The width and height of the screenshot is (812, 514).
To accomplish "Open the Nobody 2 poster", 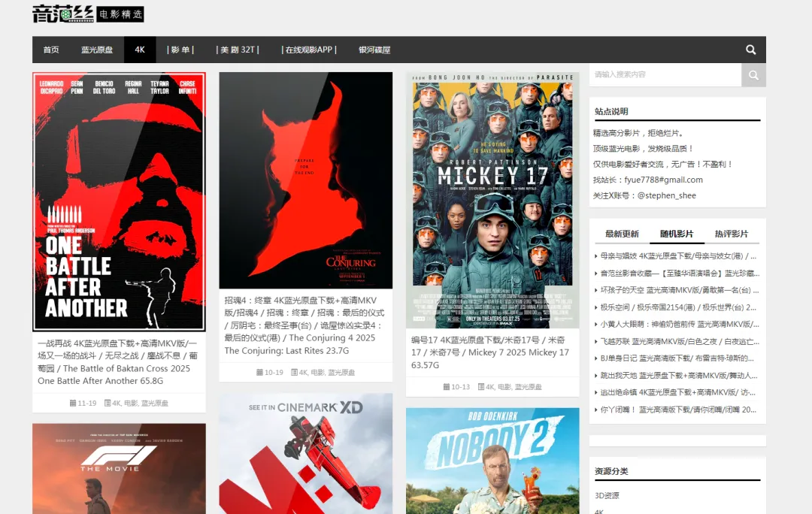I will (x=492, y=461).
